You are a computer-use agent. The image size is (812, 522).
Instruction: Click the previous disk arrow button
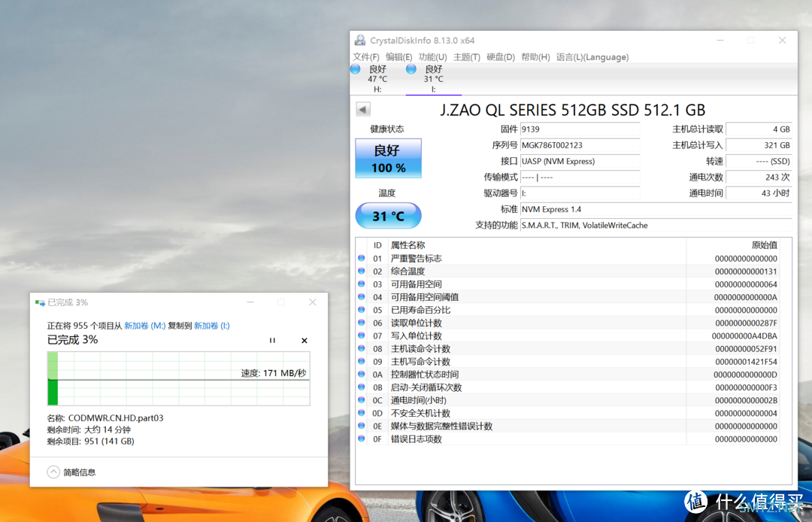coord(363,109)
